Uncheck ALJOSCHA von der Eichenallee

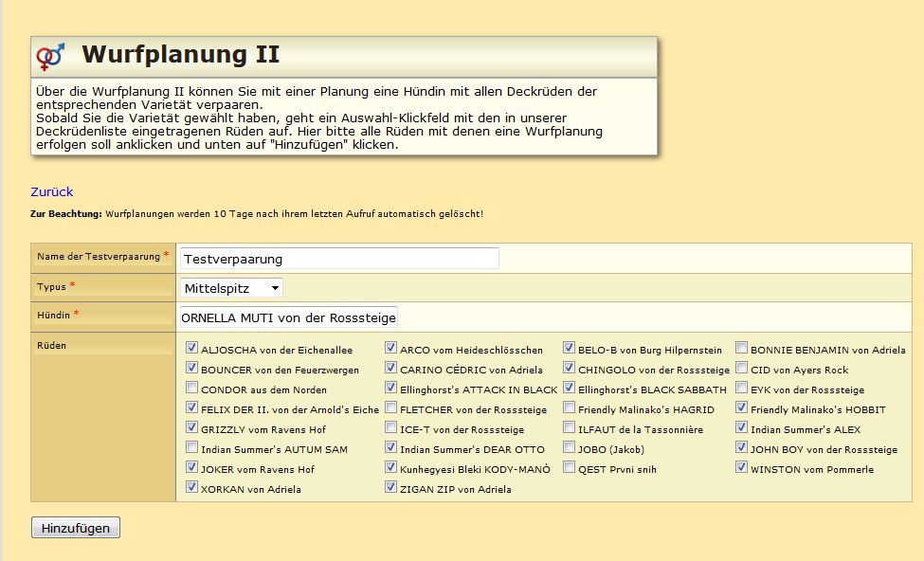(192, 349)
